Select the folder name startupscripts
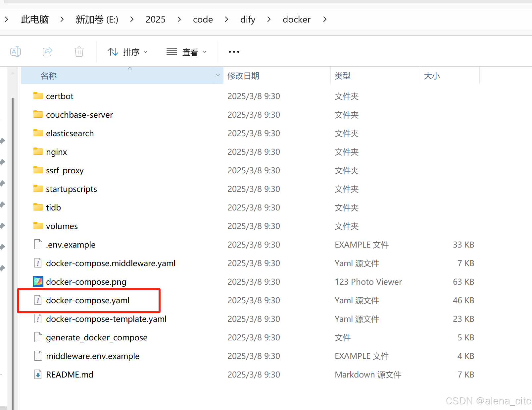Screen dimensions: 532x410 point(72,189)
